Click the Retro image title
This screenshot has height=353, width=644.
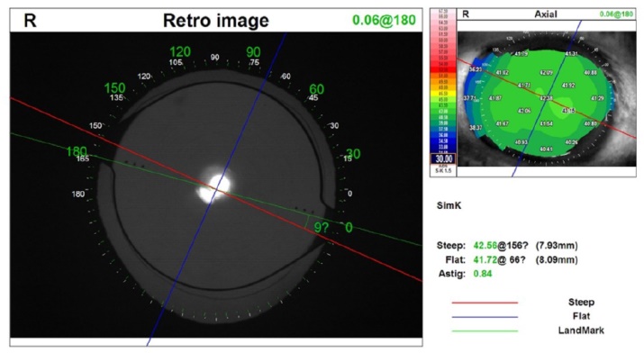point(216,20)
